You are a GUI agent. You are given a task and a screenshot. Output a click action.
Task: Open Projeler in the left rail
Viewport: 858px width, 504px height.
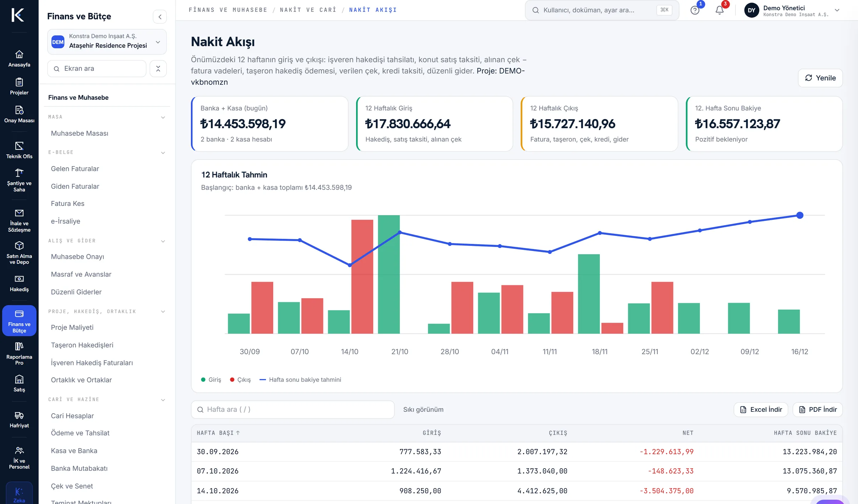19,87
